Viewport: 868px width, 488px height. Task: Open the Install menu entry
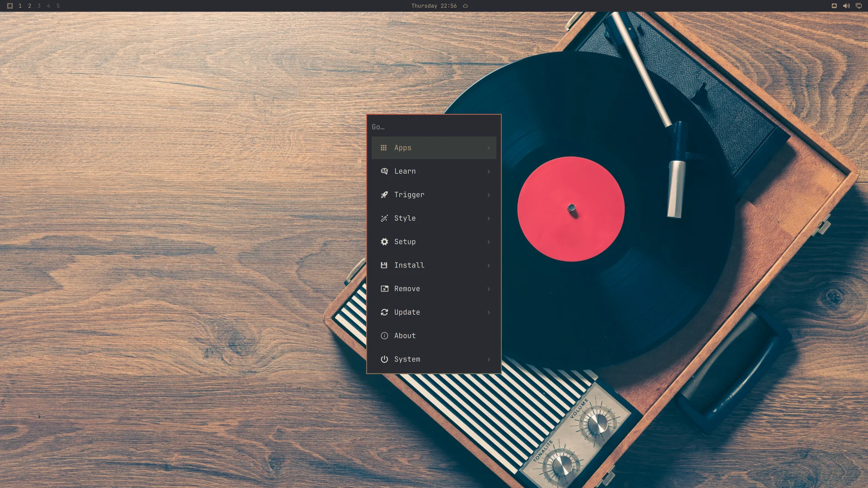coord(434,265)
